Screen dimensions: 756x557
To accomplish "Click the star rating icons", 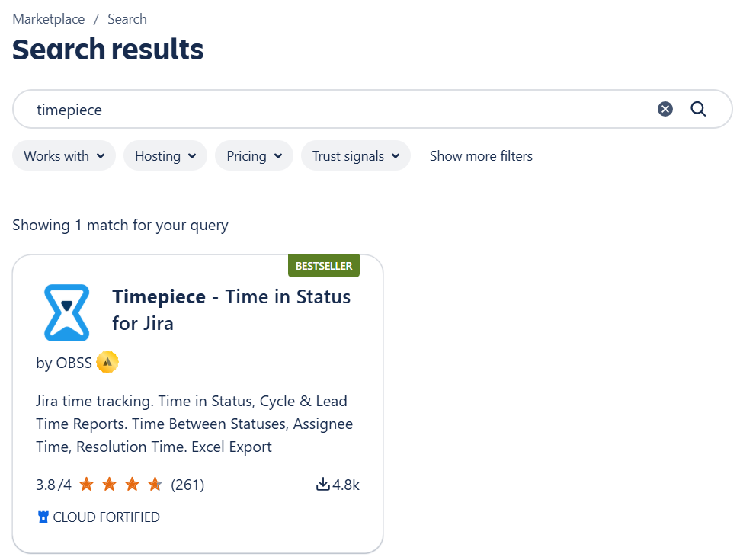I will pyautogui.click(x=120, y=484).
